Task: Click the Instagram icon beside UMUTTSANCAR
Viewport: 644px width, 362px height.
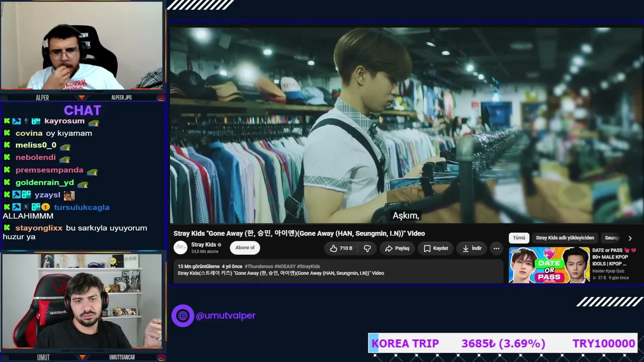Action: pos(162,357)
